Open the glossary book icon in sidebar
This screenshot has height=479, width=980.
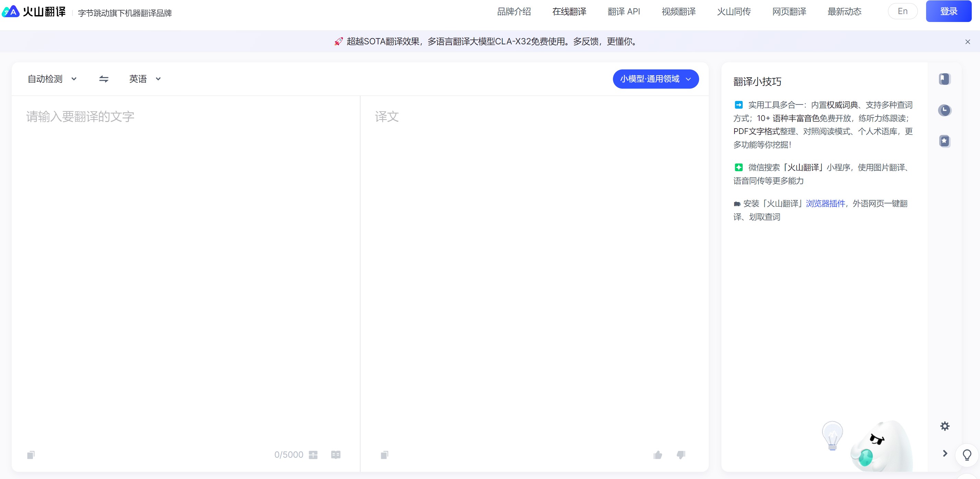pos(944,79)
